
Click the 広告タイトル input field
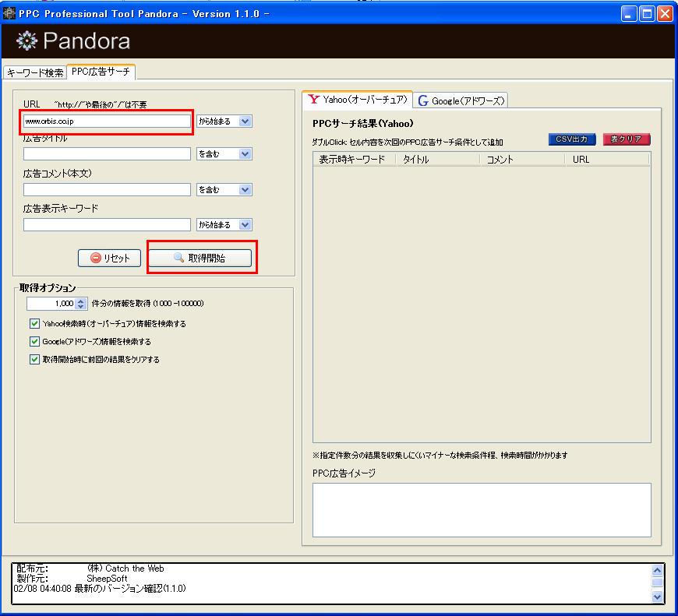107,153
